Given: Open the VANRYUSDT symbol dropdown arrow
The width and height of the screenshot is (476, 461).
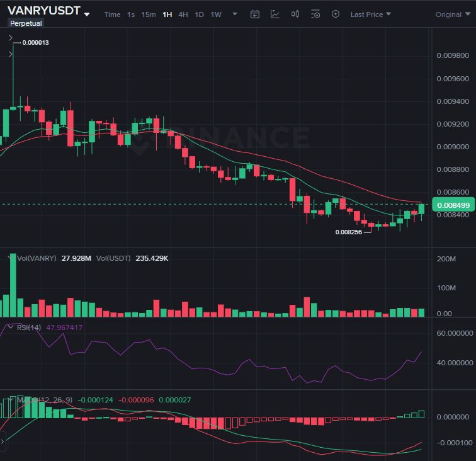Looking at the screenshot, I should pos(87,14).
